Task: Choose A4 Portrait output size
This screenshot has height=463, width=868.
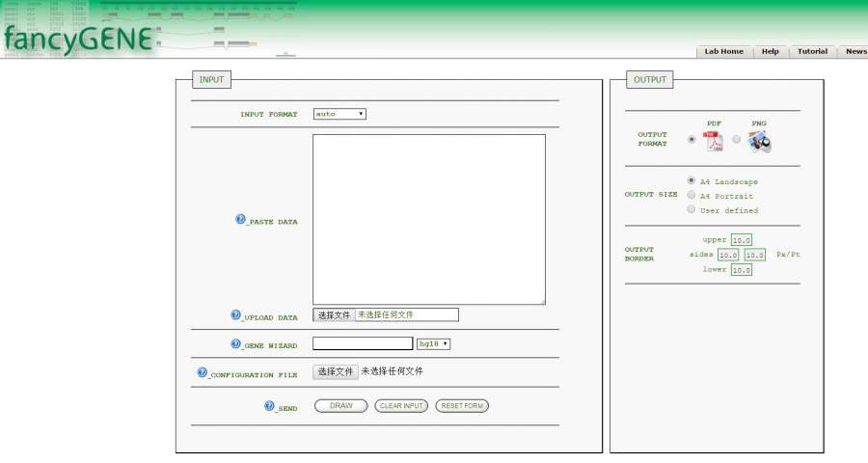Action: (x=691, y=195)
